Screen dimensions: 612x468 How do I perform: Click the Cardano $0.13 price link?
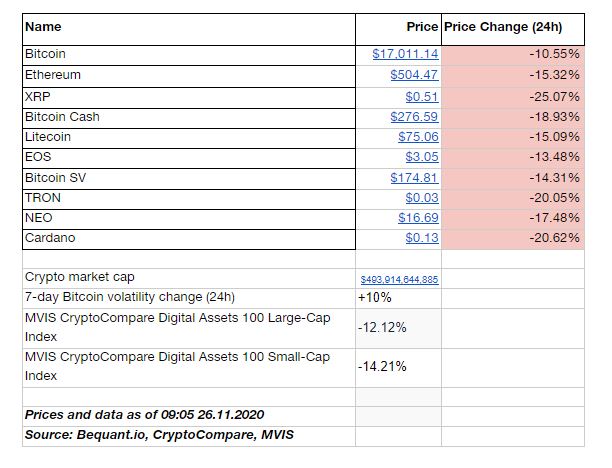coord(422,238)
